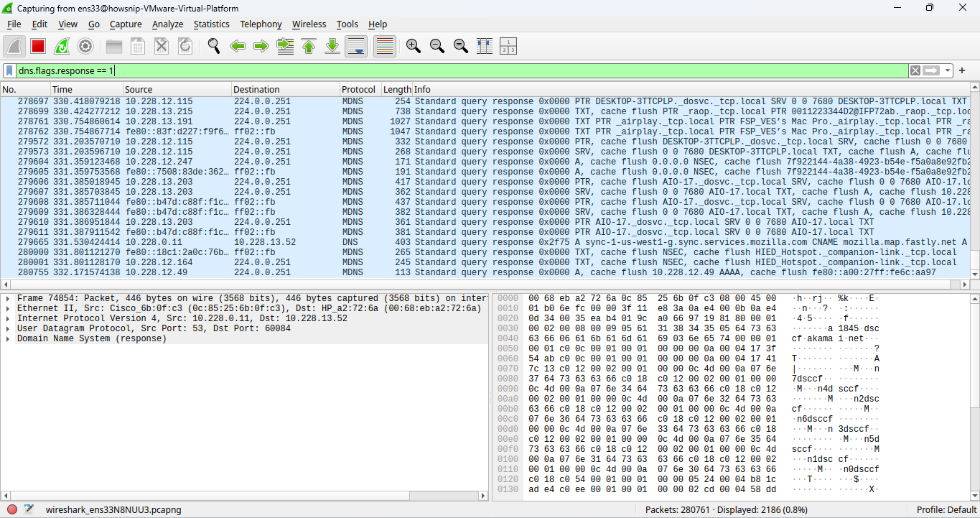Click the shark fin start capture icon
The width and height of the screenshot is (980, 518).
click(14, 47)
